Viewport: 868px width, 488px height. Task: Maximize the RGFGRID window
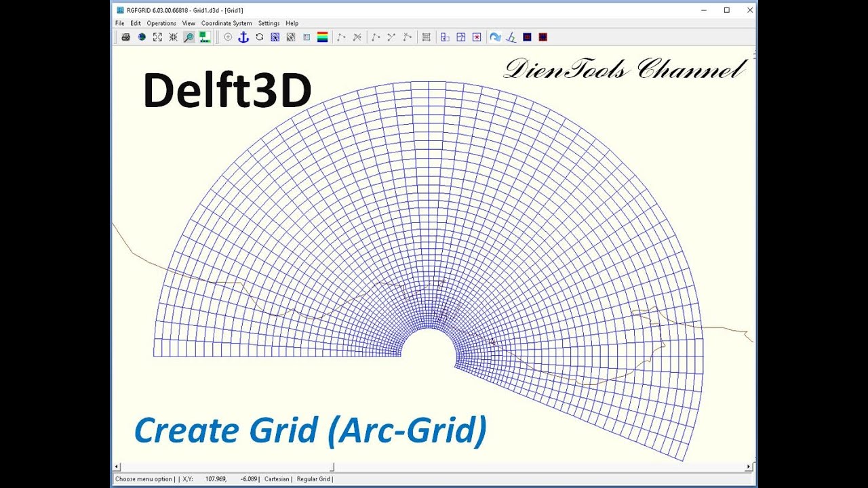click(726, 10)
